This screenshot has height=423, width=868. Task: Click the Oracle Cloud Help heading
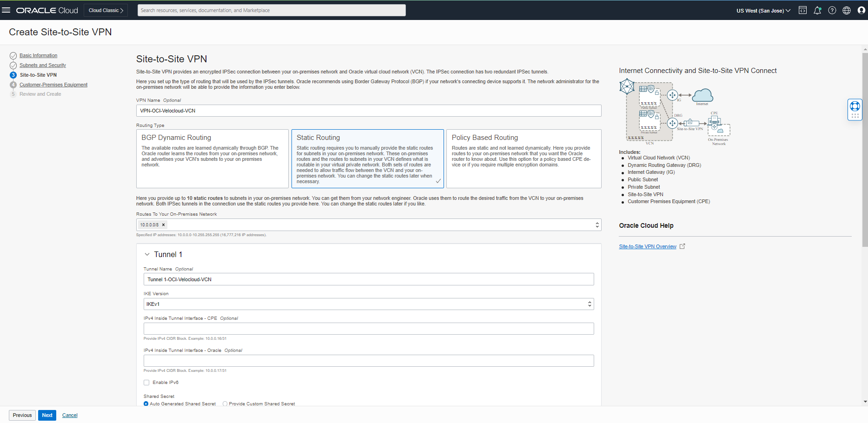(x=646, y=225)
